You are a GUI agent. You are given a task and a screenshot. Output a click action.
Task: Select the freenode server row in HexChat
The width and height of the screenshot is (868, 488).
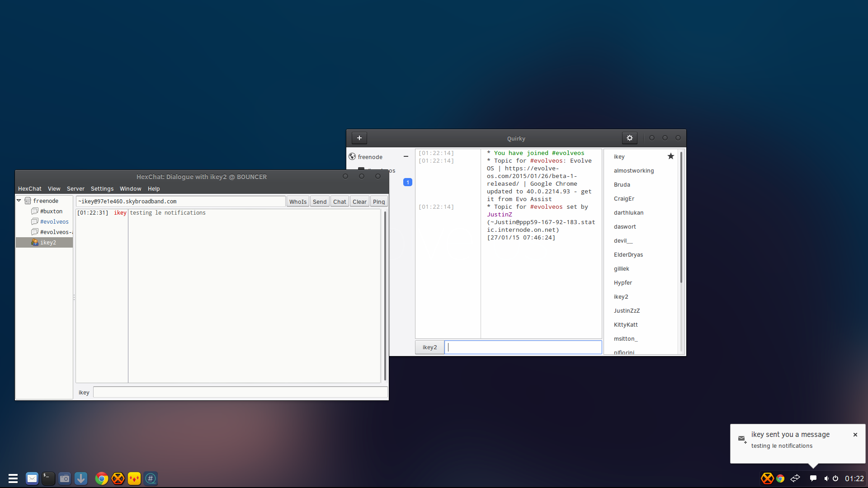[44, 201]
